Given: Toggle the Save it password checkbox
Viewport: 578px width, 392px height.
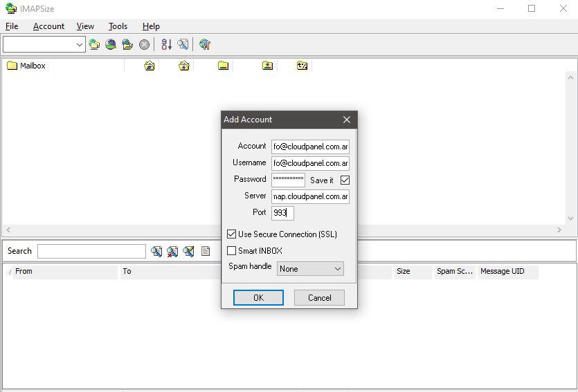Looking at the screenshot, I should click(x=345, y=180).
